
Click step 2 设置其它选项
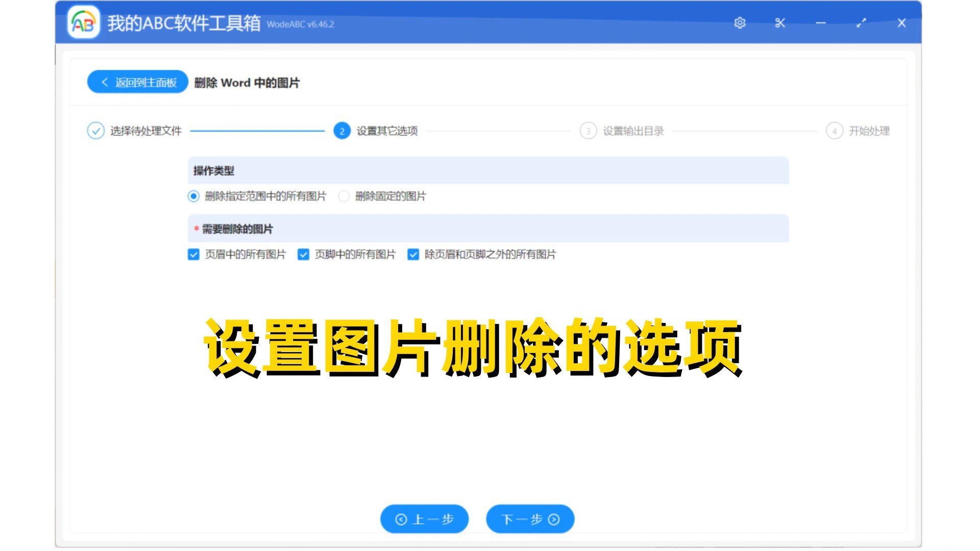376,131
